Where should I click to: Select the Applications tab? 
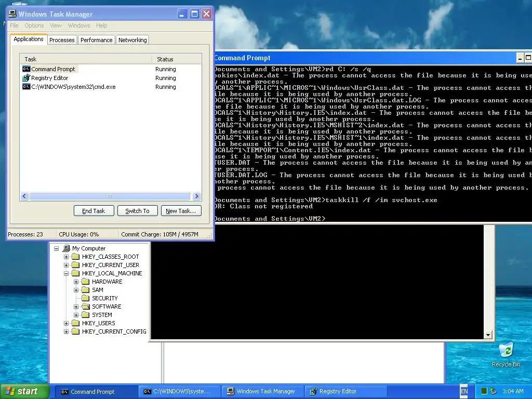pos(29,39)
